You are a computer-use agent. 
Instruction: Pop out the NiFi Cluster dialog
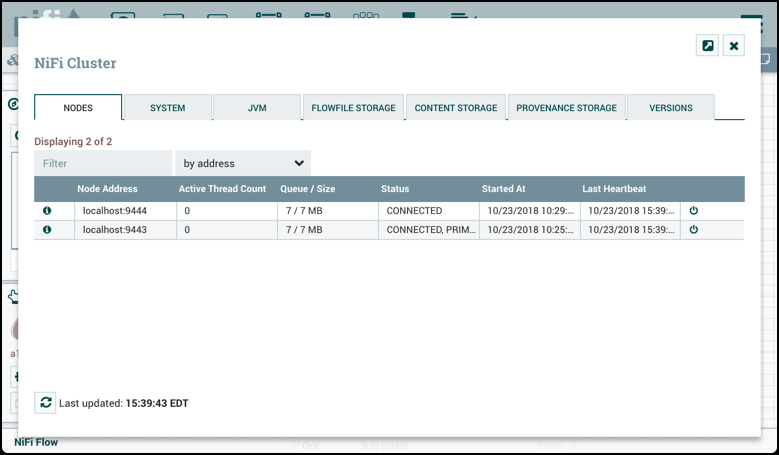(707, 46)
